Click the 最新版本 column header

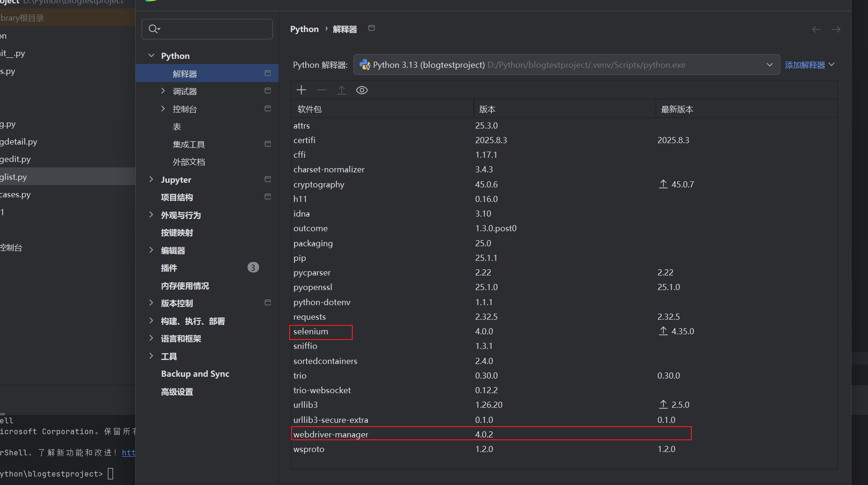pos(746,109)
